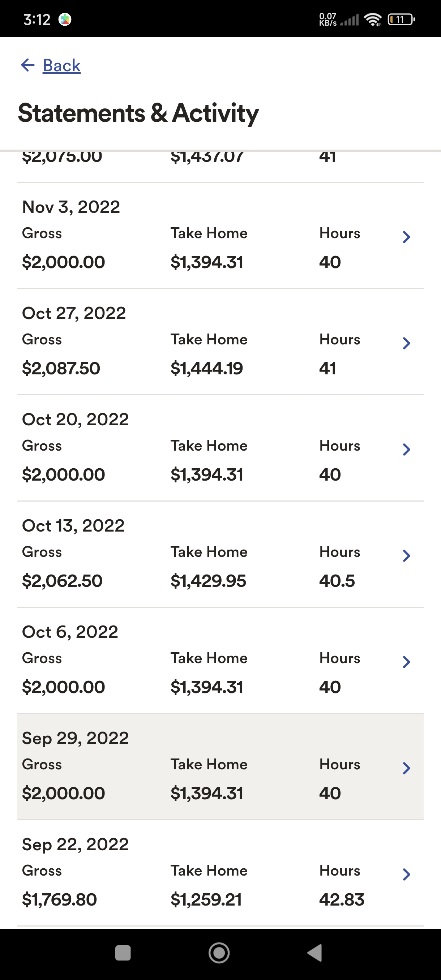Open Sep 29, 2022 statement chevron
441x980 pixels.
(x=406, y=768)
